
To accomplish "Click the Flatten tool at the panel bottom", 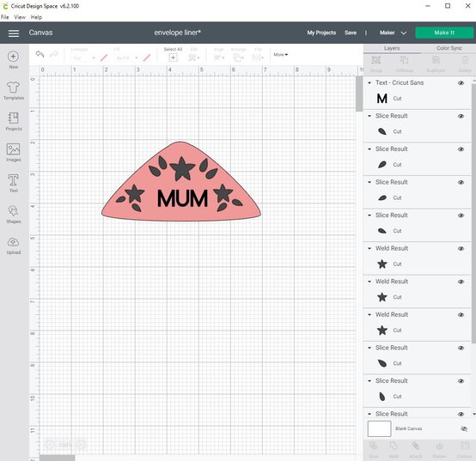I will pos(439,450).
